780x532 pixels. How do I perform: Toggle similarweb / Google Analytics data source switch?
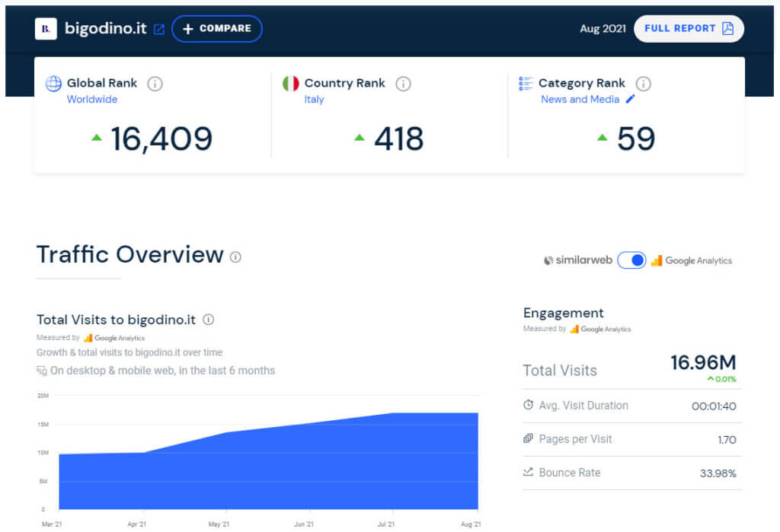631,260
